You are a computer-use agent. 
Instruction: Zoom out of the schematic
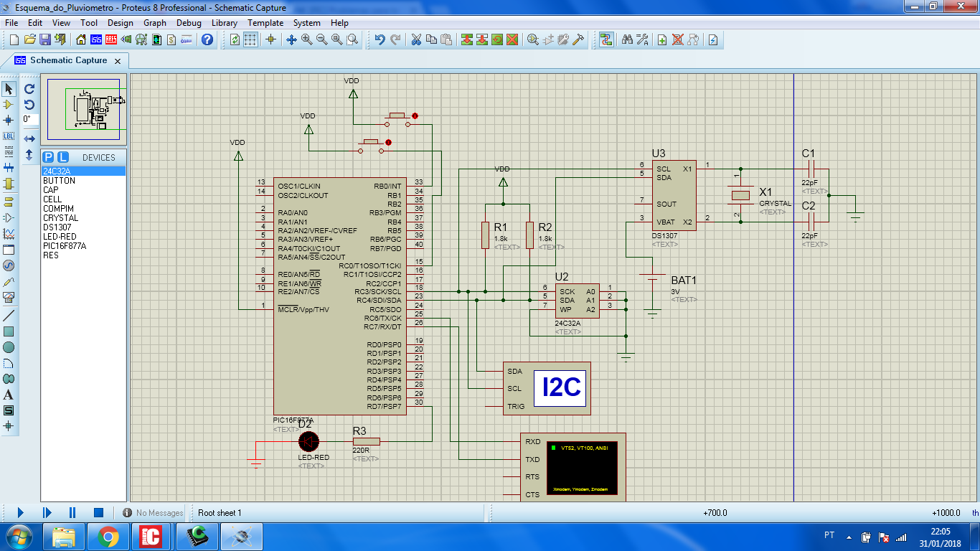(321, 39)
